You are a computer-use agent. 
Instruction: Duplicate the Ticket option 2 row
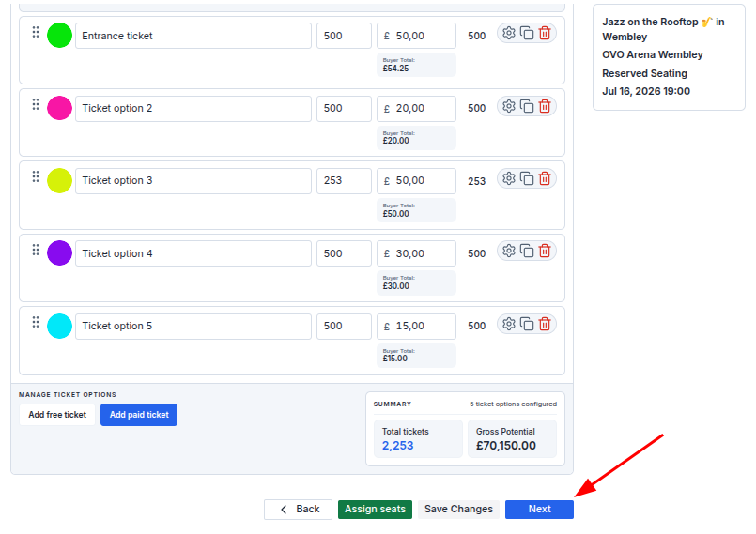[x=527, y=106]
